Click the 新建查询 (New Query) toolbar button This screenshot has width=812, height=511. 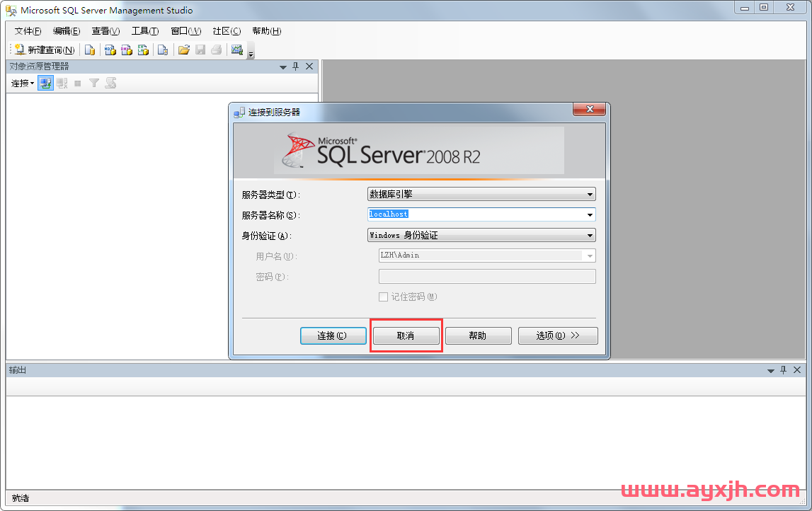45,50
